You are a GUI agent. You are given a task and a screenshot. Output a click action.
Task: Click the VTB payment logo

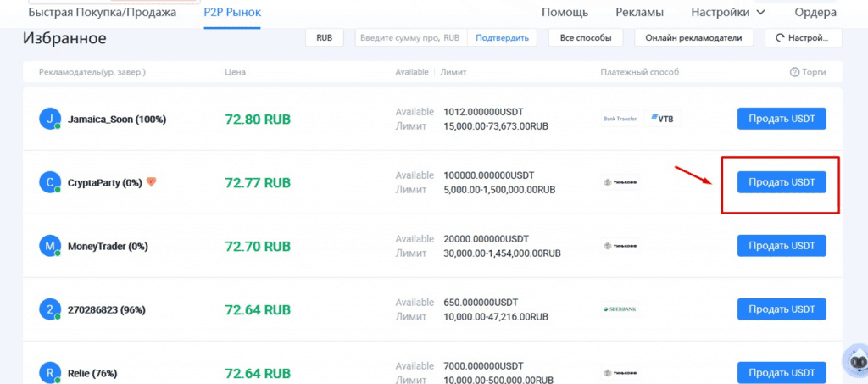(663, 119)
